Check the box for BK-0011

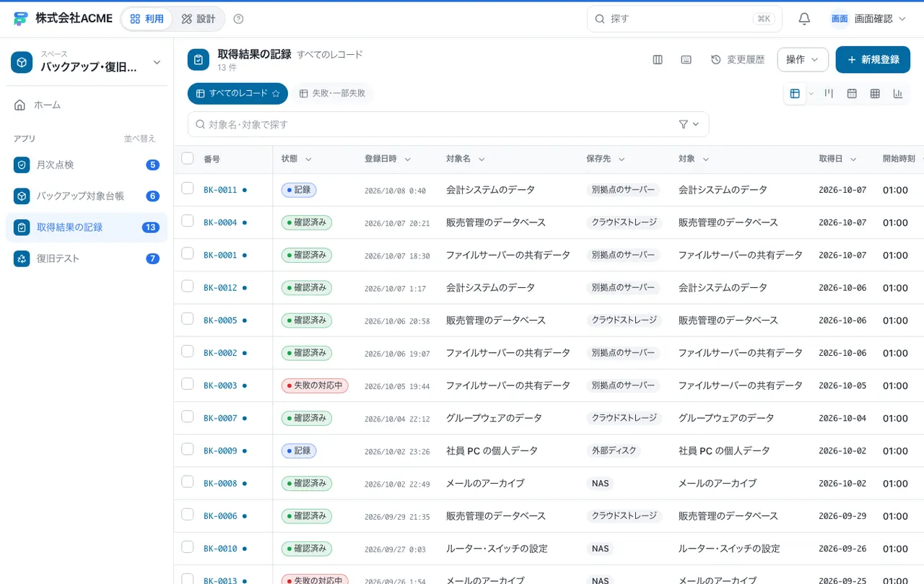coord(188,188)
